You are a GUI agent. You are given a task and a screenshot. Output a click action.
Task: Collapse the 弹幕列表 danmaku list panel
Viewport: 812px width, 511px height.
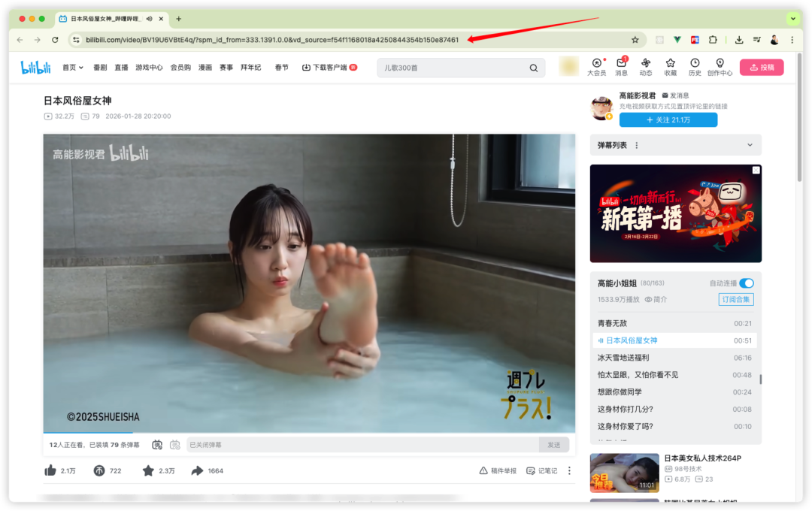(x=748, y=144)
